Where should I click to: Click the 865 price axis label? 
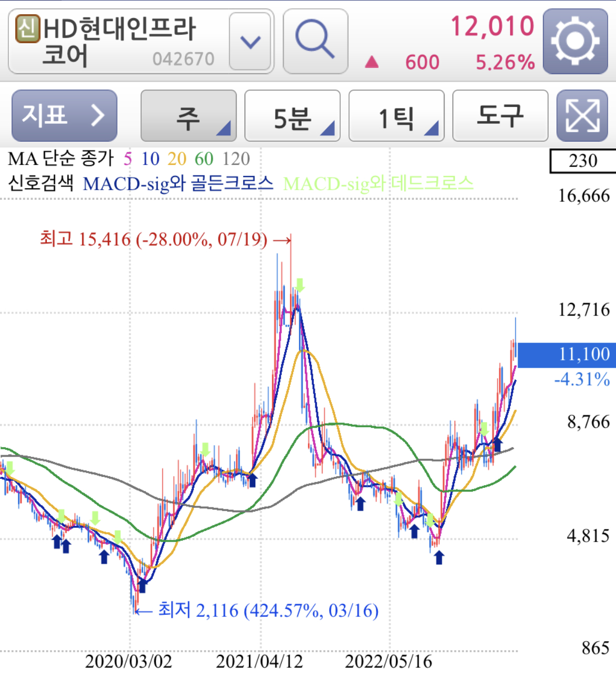(x=595, y=648)
